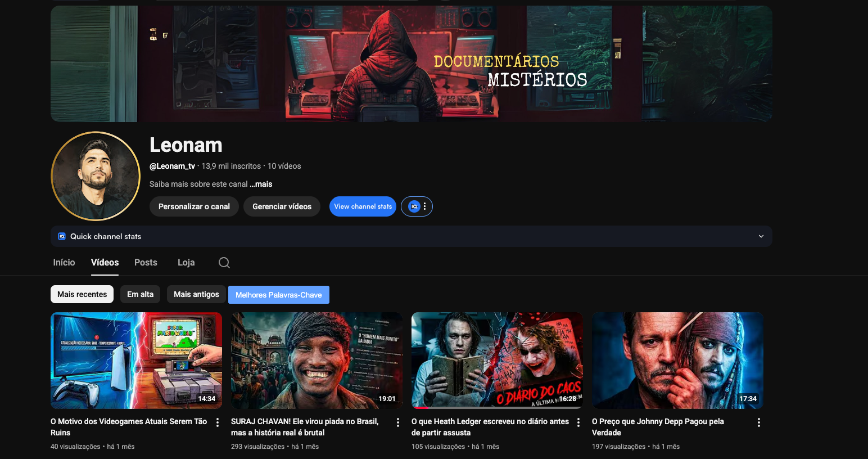Screen dimensions: 868x459
Task: Open the Heath Ledger diário video title
Action: pos(490,427)
